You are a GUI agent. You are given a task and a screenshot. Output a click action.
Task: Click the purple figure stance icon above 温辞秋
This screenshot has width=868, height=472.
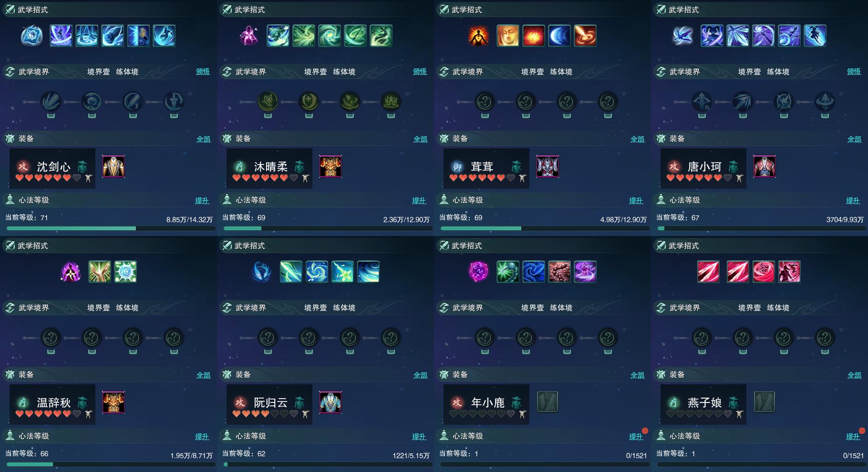pyautogui.click(x=71, y=272)
